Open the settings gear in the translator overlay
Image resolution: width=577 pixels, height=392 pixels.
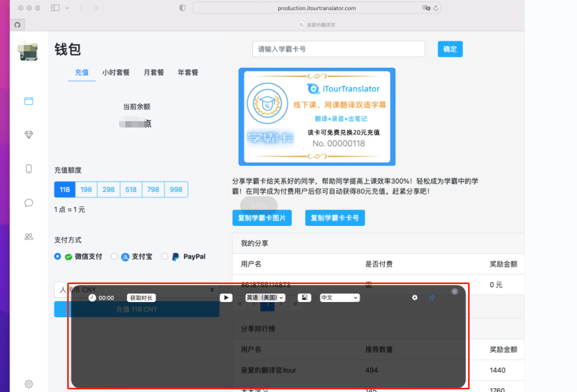click(x=415, y=298)
